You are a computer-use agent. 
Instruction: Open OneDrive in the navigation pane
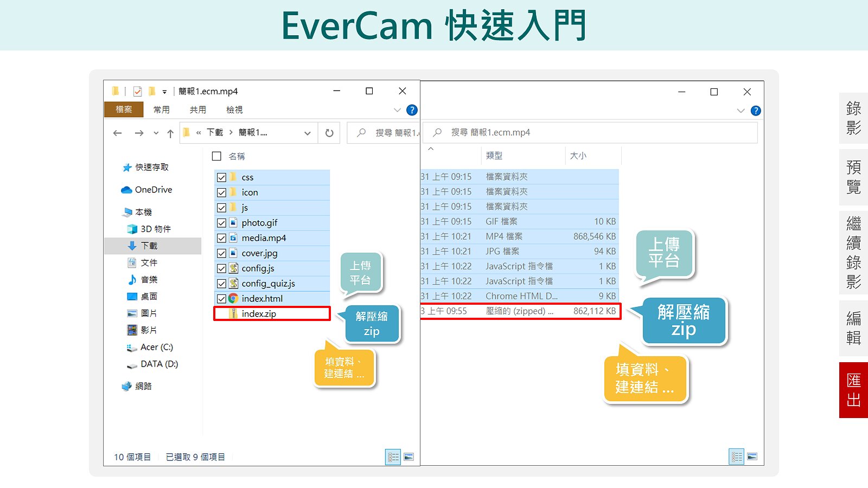(153, 190)
